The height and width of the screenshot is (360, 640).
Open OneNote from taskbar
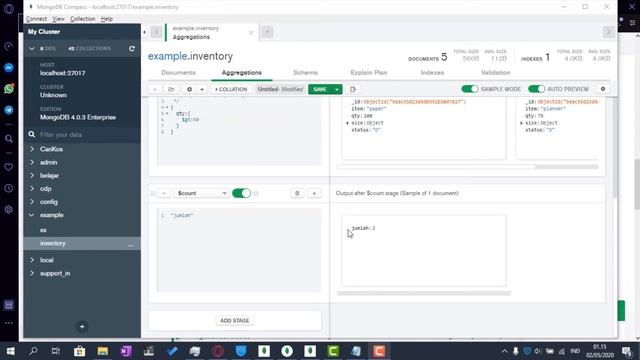(126, 351)
